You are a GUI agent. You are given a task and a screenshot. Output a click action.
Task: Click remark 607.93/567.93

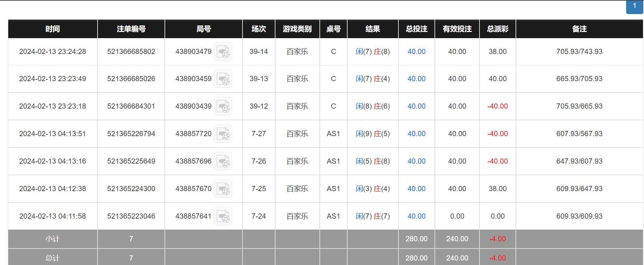tap(579, 134)
